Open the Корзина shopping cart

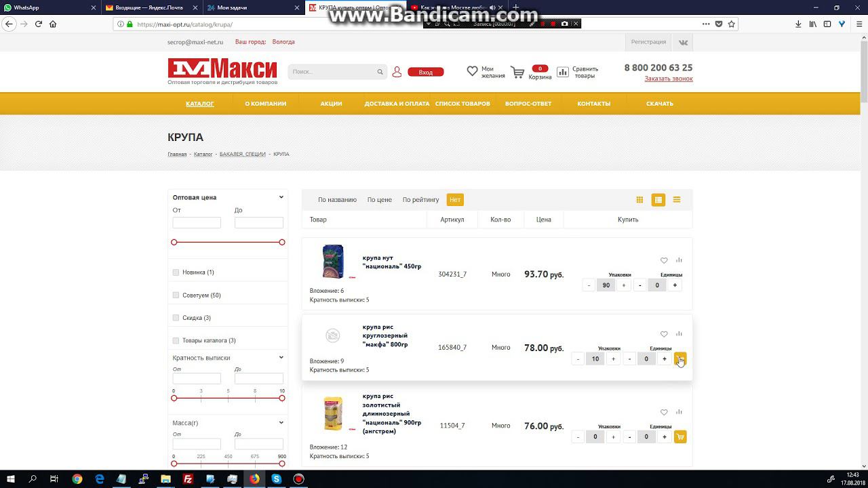click(x=517, y=73)
